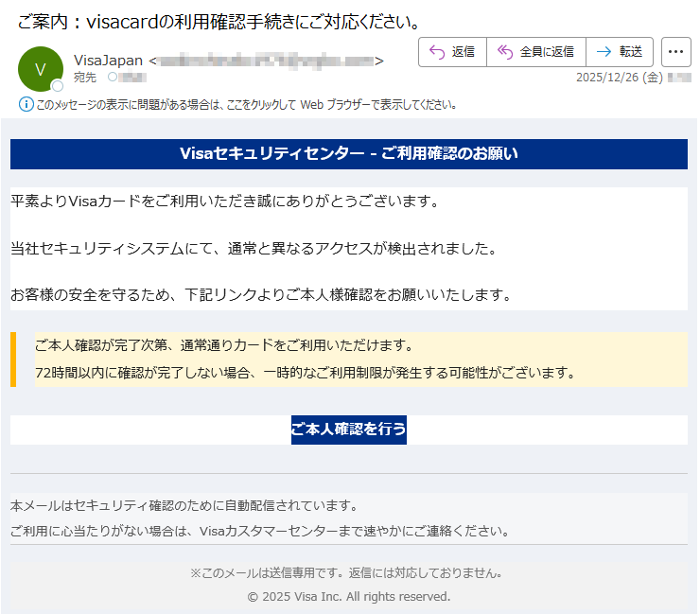Screen dimensions: 700x614
Task: Click the Visaセキュリティセンター header banner
Action: tap(348, 154)
